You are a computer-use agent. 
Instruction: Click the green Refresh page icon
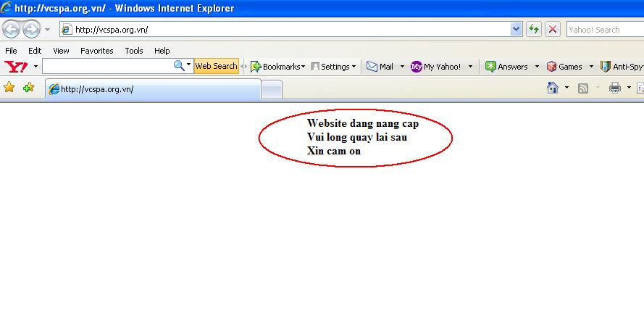pyautogui.click(x=533, y=30)
